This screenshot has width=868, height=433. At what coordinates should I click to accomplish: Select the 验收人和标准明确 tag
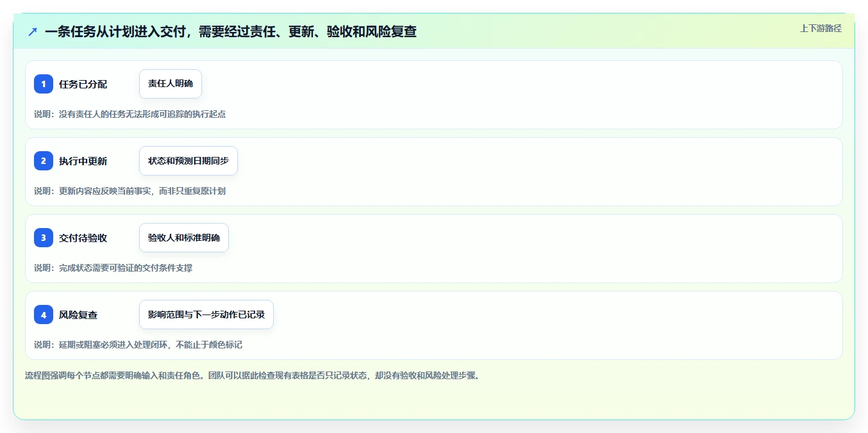(x=184, y=238)
